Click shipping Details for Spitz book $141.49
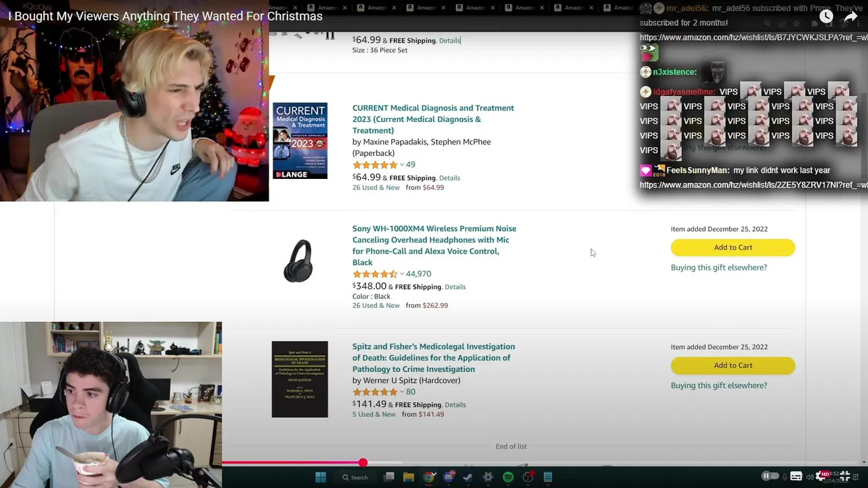The width and height of the screenshot is (868, 488). click(455, 405)
